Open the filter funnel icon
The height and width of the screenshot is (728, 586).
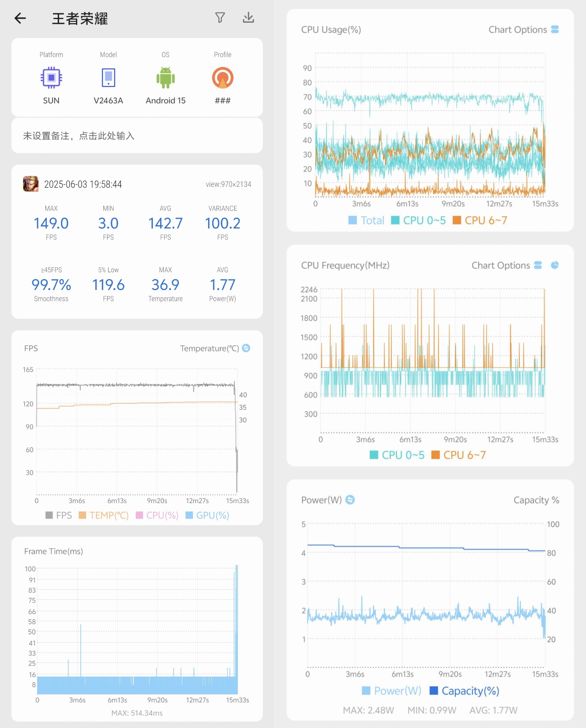click(220, 18)
